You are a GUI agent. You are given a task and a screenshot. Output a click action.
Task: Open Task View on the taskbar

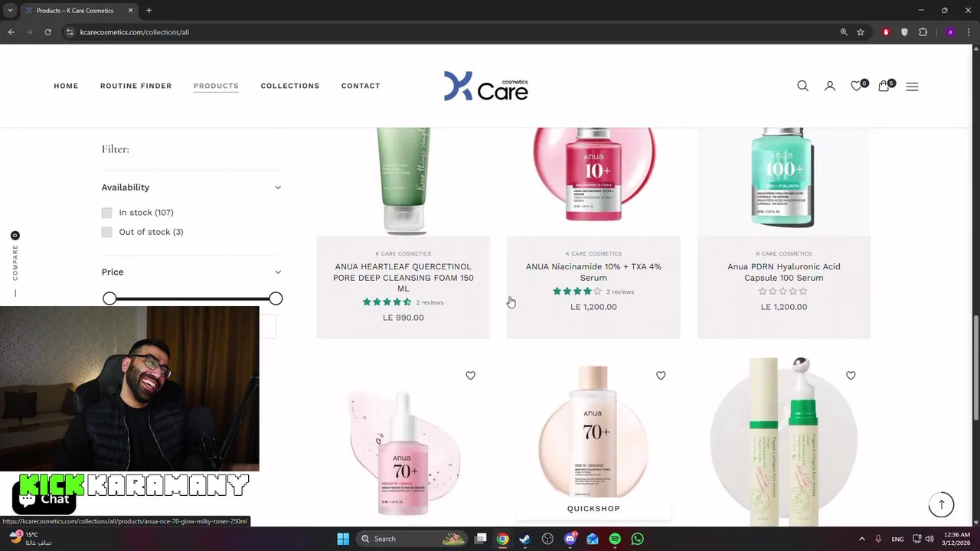click(x=480, y=539)
